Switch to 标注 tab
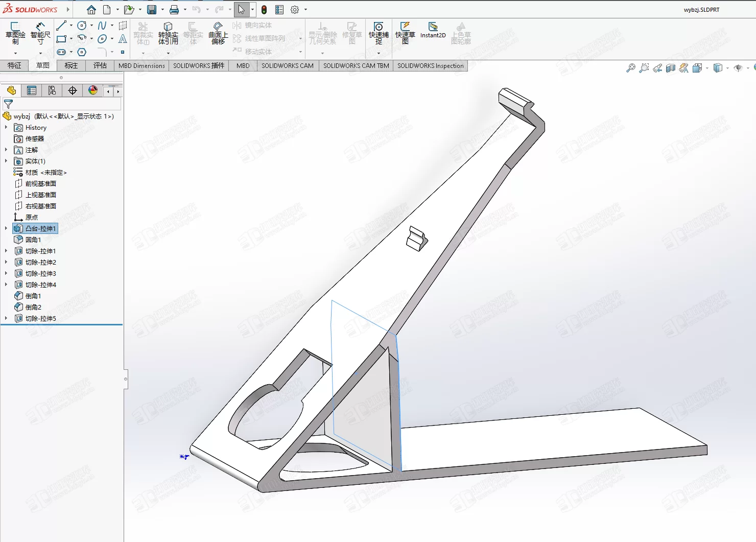This screenshot has height=542, width=756. pyautogui.click(x=72, y=65)
